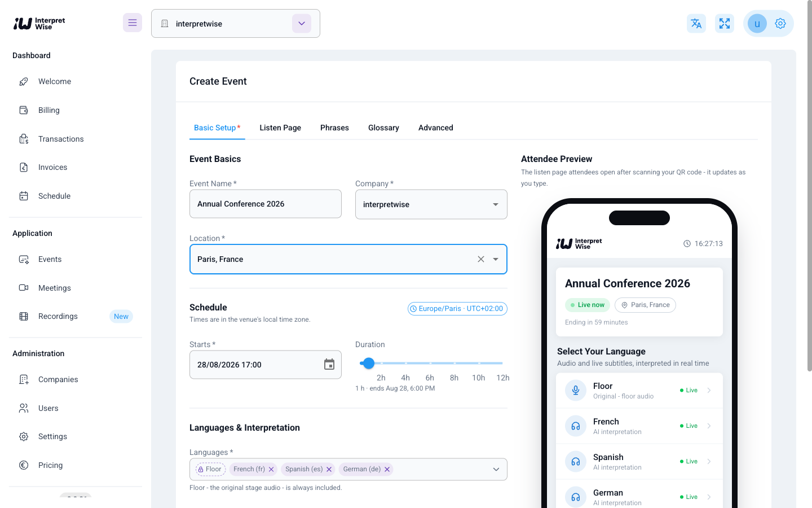812x508 pixels.
Task: Open the French row chevron in preview
Action: coord(709,426)
